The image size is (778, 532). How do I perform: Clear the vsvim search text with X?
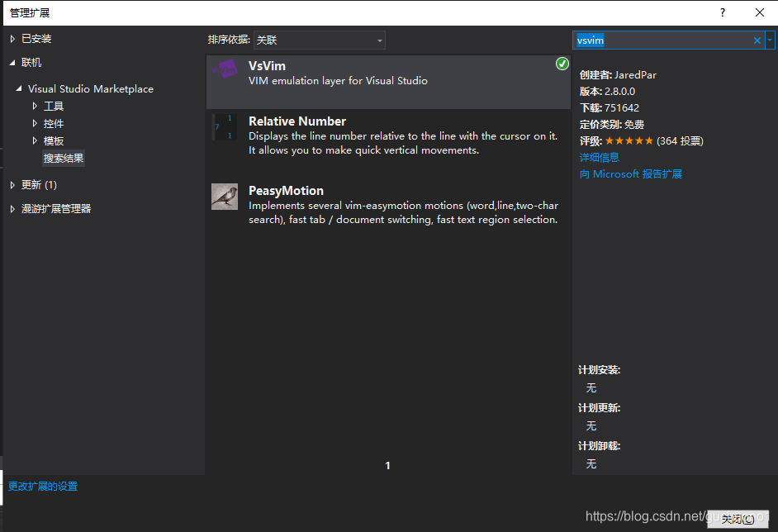pyautogui.click(x=757, y=40)
